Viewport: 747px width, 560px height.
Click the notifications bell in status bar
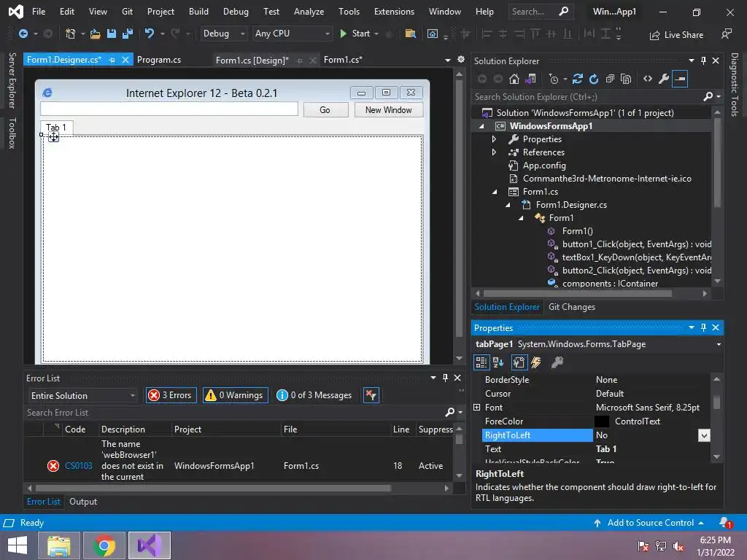click(x=726, y=523)
